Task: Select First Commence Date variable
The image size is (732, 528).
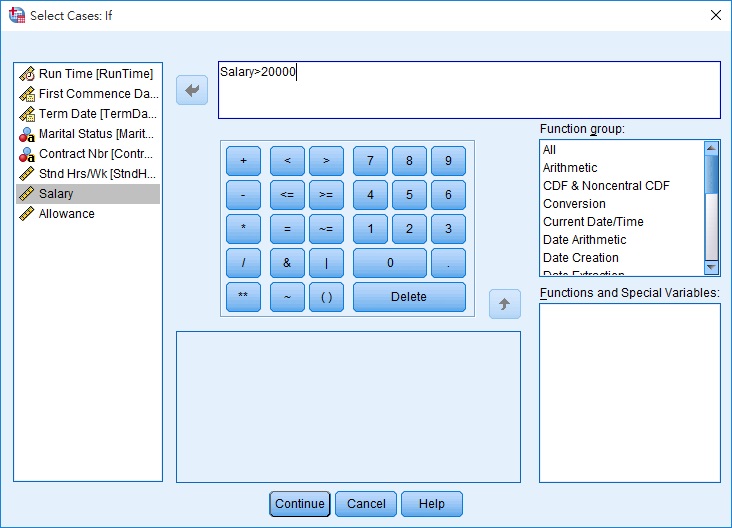Action: point(88,94)
